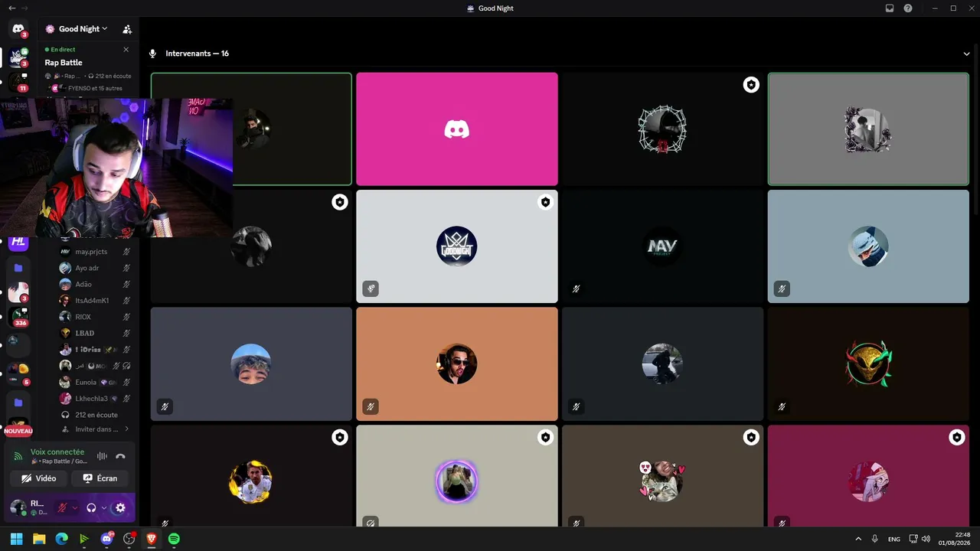This screenshot has height=551, width=980.
Task: Open user settings gear
Action: [120, 507]
